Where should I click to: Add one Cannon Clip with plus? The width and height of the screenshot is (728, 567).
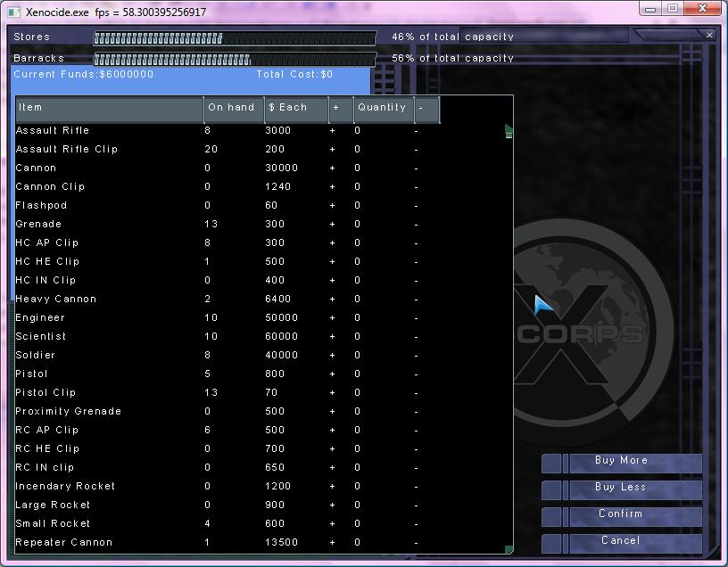click(333, 187)
